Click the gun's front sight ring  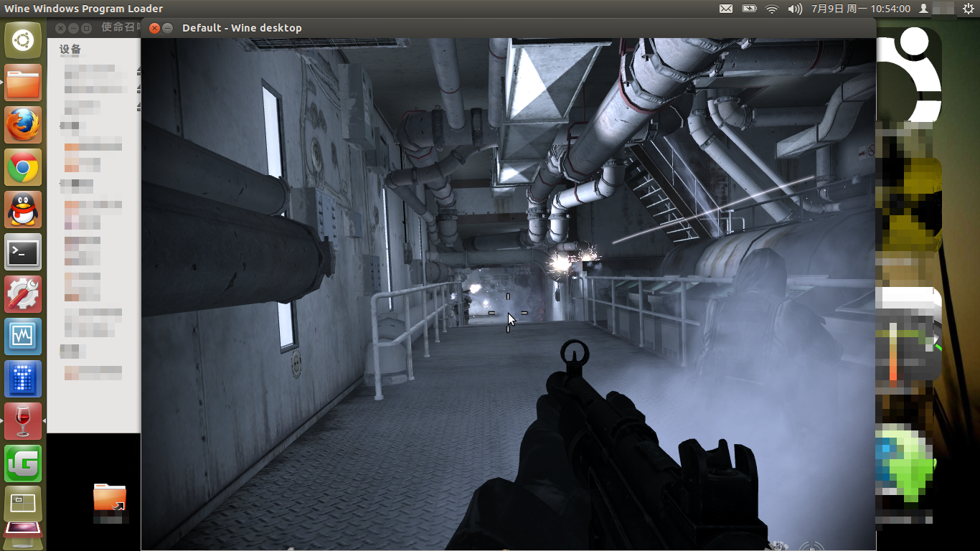pyautogui.click(x=574, y=354)
